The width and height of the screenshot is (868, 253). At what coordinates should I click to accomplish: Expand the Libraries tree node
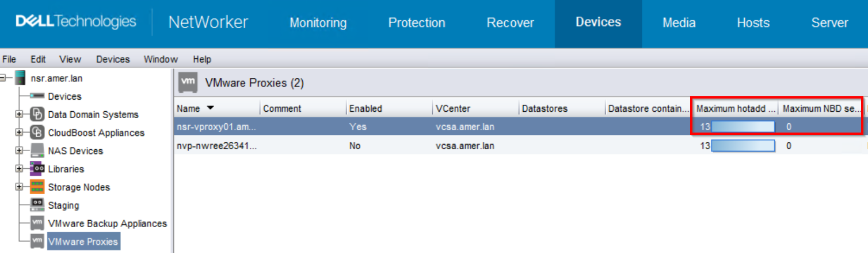(x=19, y=169)
